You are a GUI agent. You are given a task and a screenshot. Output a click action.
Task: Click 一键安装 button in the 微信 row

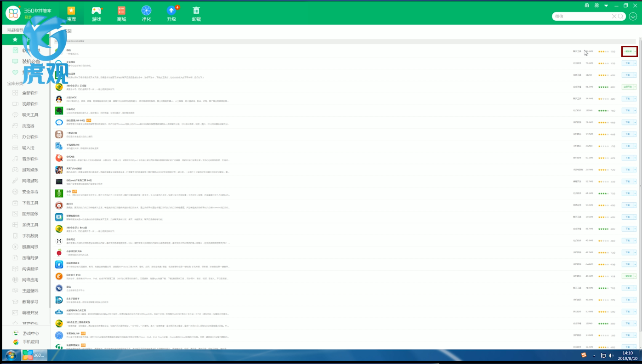point(628,51)
